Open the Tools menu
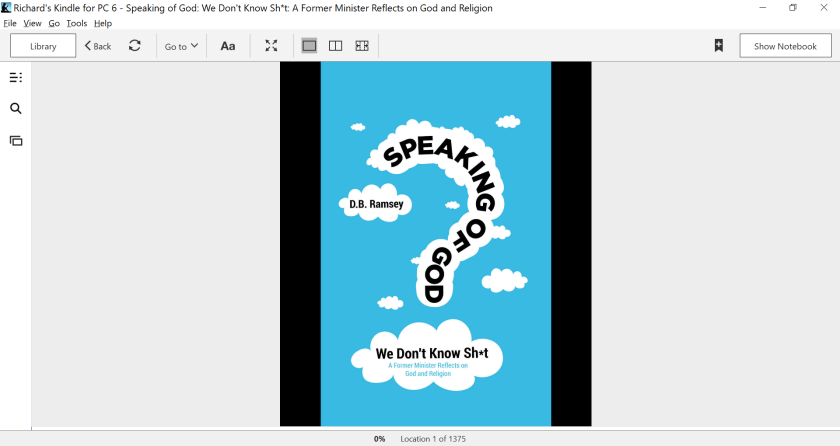Viewport: 840px width, 446px height. pyautogui.click(x=77, y=23)
